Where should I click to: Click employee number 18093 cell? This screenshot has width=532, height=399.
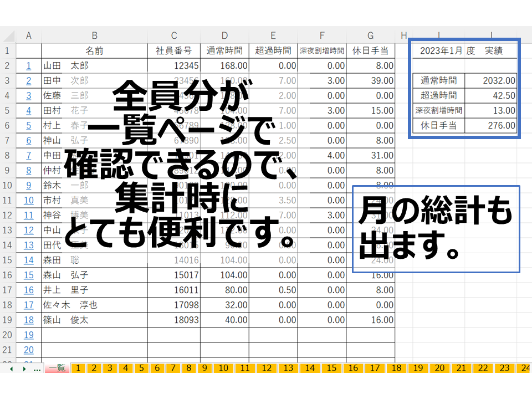[x=173, y=320]
